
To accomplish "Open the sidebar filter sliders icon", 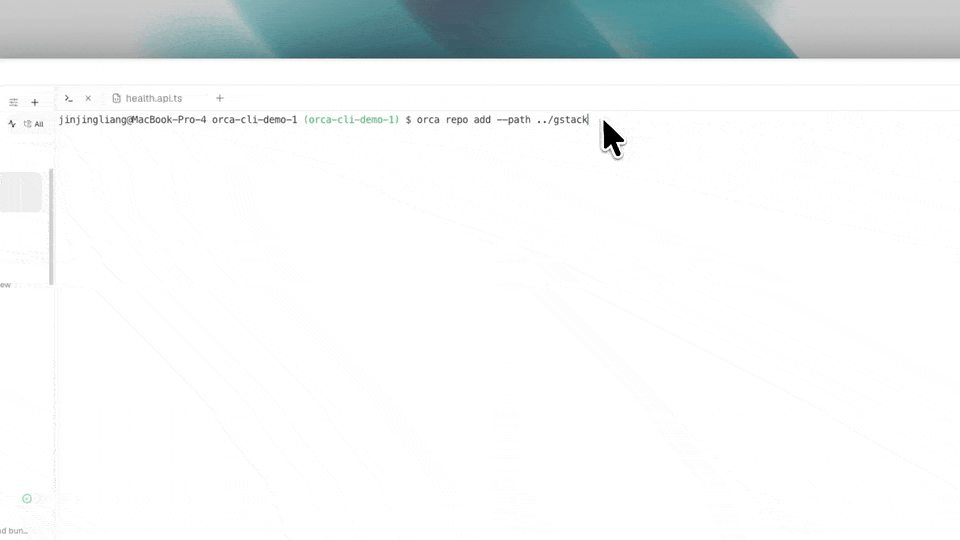I will point(13,102).
